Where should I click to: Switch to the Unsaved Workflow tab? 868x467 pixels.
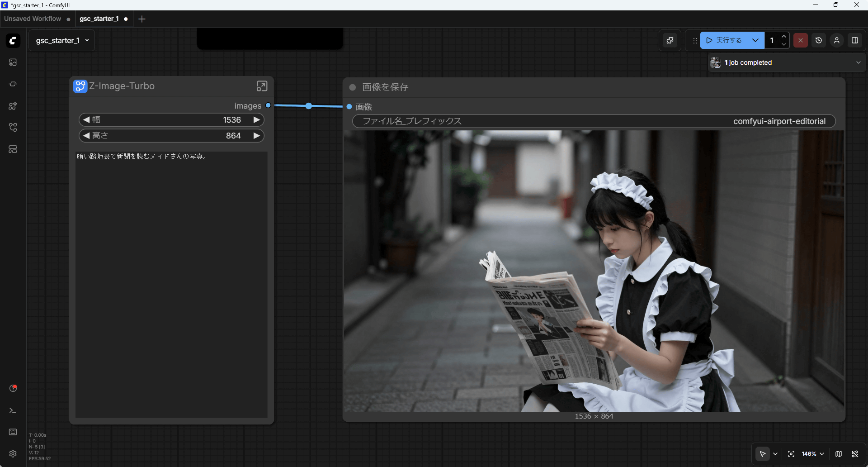(x=33, y=19)
